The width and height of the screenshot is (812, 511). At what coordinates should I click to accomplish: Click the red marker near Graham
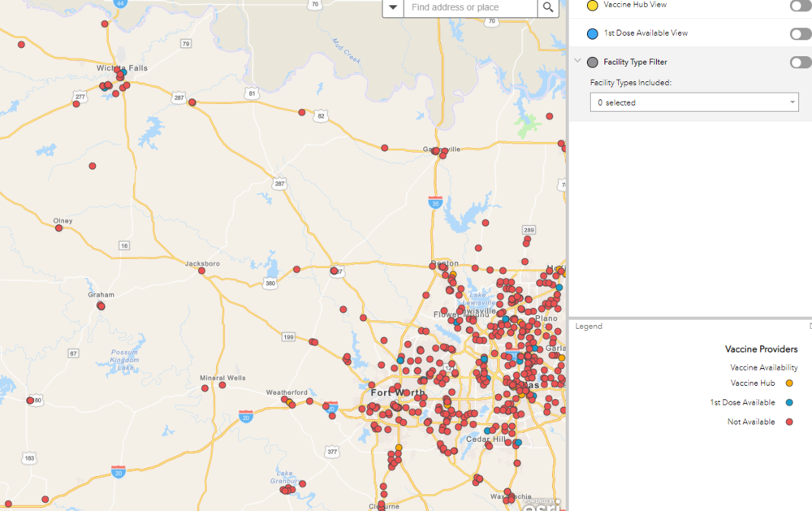pos(101,306)
